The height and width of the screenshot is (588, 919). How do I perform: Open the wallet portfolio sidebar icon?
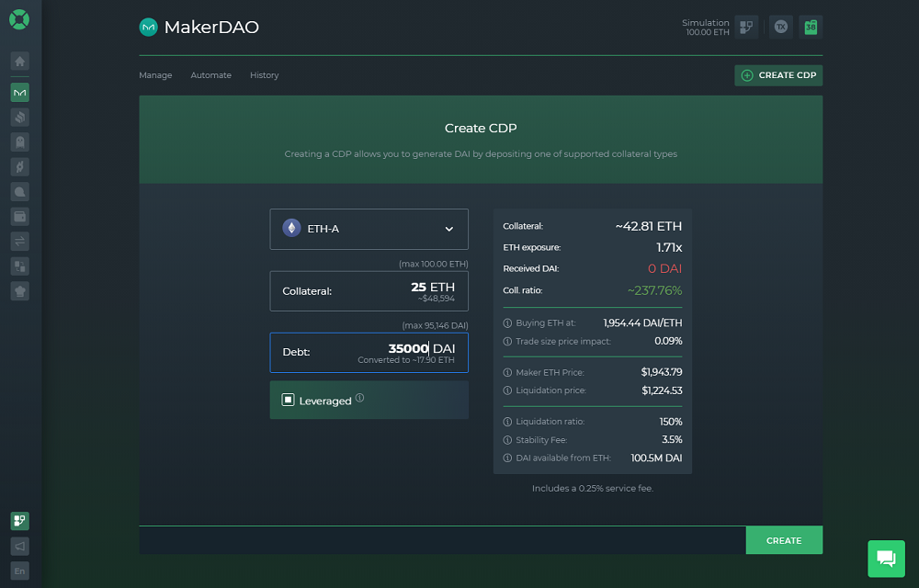click(x=20, y=217)
